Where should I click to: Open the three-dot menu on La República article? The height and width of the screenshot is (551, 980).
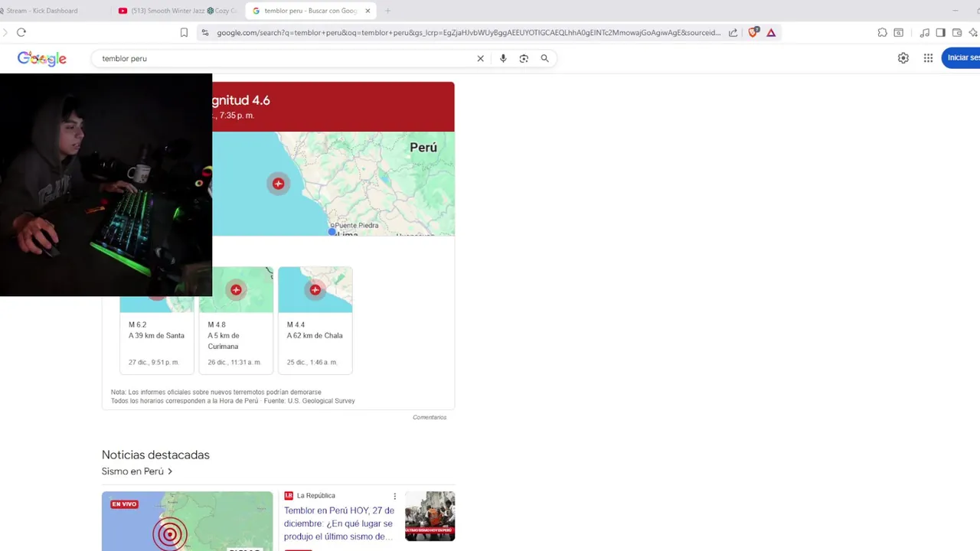[395, 496]
